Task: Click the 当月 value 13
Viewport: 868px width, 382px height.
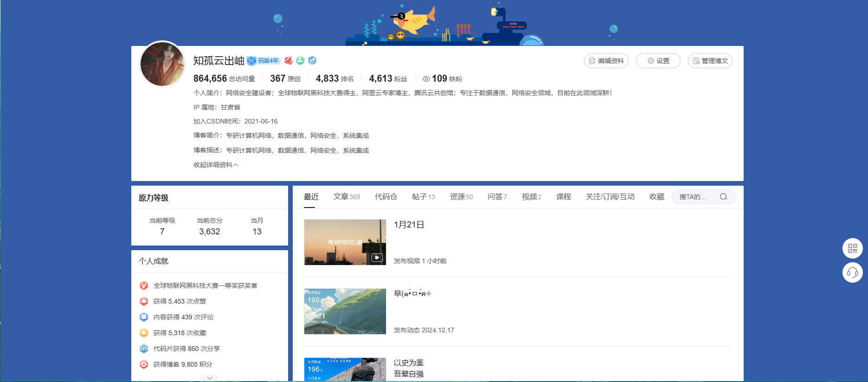Action: pos(257,232)
